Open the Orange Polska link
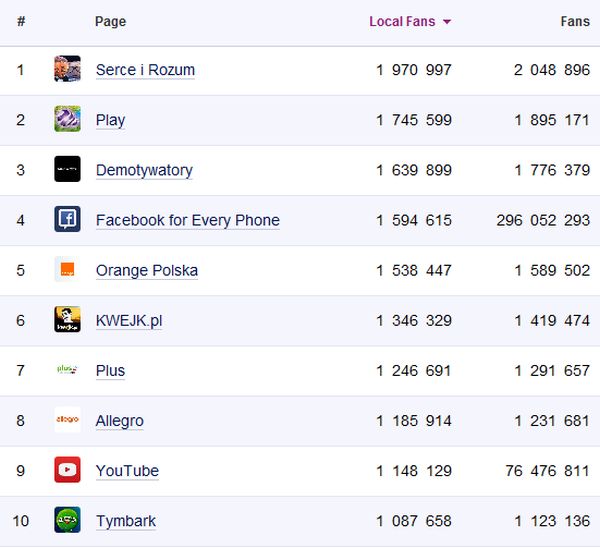 (147, 270)
